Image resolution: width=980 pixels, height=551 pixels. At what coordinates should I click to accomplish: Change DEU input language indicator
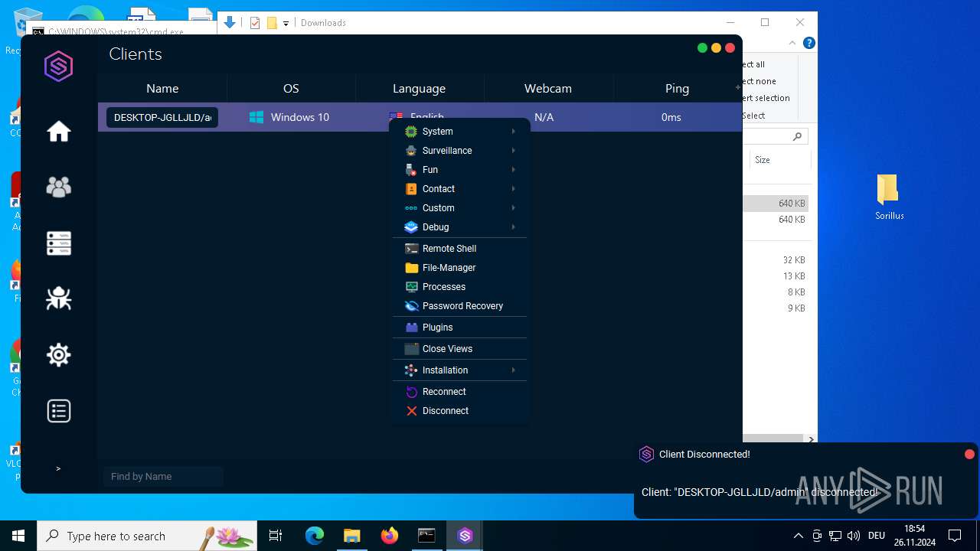click(x=877, y=536)
